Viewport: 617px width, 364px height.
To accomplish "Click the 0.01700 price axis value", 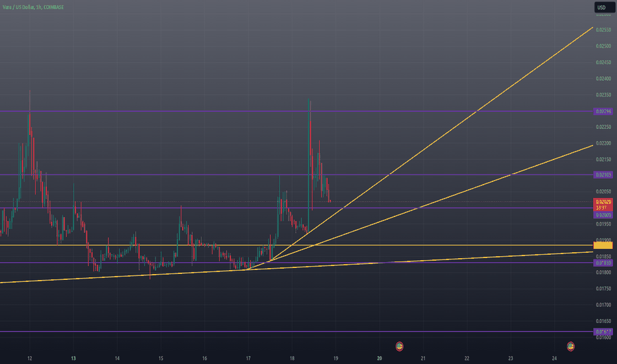I will (603, 304).
